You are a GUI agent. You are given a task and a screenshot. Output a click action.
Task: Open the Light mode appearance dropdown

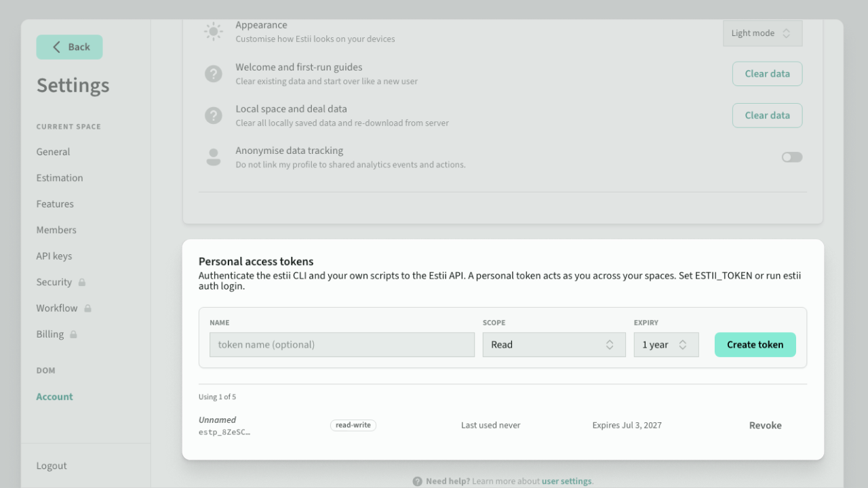[763, 33]
